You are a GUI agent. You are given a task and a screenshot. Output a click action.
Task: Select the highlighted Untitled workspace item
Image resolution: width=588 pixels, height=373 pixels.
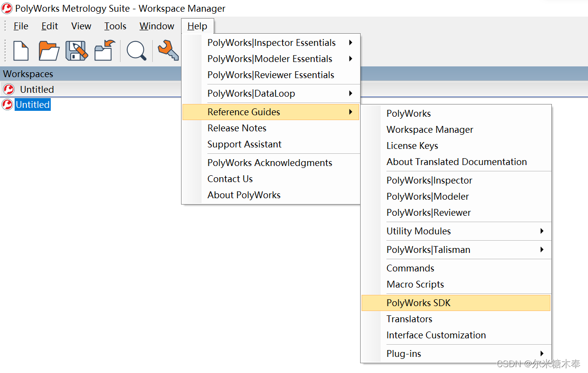click(x=33, y=104)
